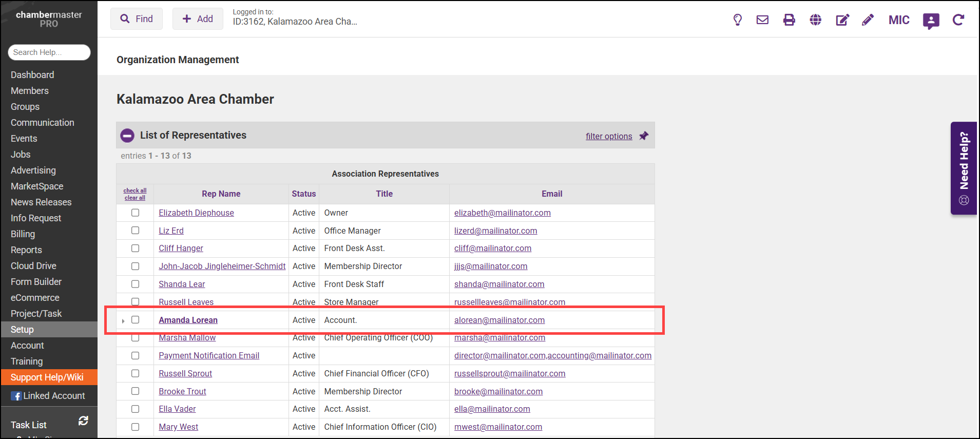Open Members in the sidebar menu
The image size is (980, 439).
(30, 91)
